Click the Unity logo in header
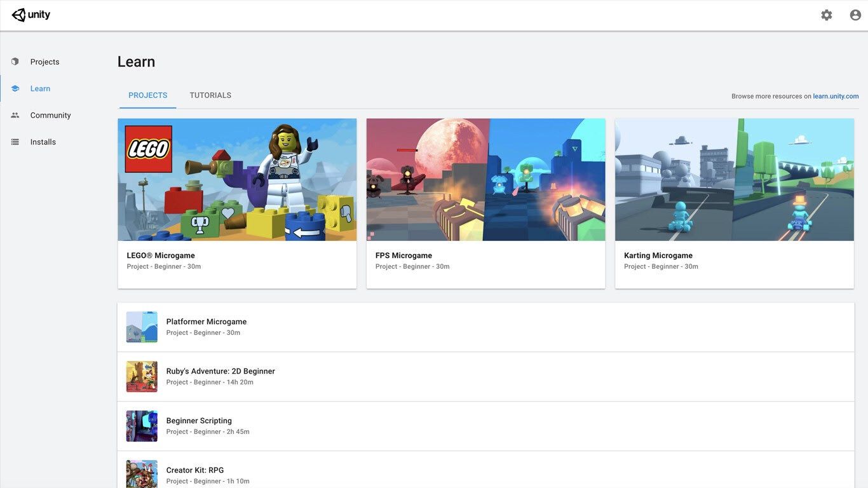 click(x=31, y=15)
